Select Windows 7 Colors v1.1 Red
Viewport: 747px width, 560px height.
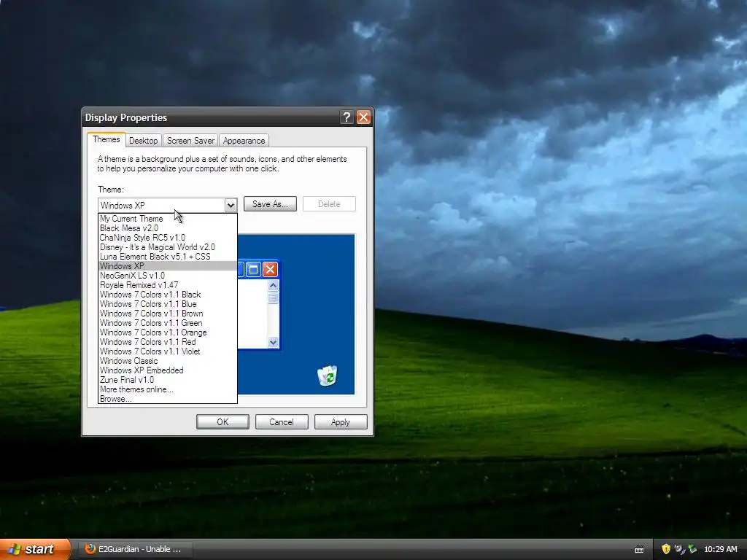(x=167, y=342)
